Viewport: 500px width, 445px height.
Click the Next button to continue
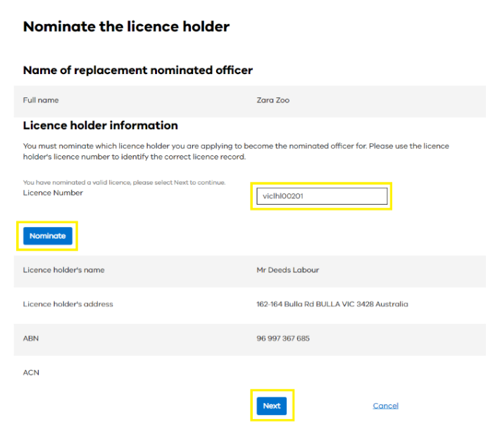(x=272, y=406)
